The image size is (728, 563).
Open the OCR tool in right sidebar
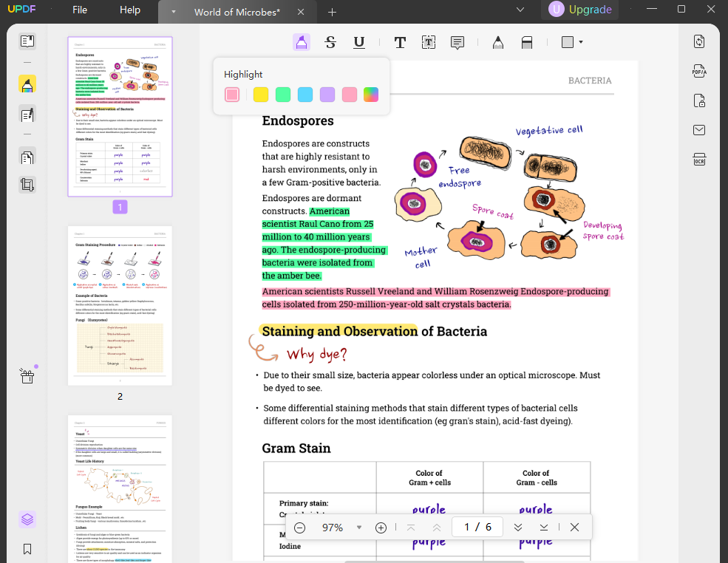coord(699,159)
